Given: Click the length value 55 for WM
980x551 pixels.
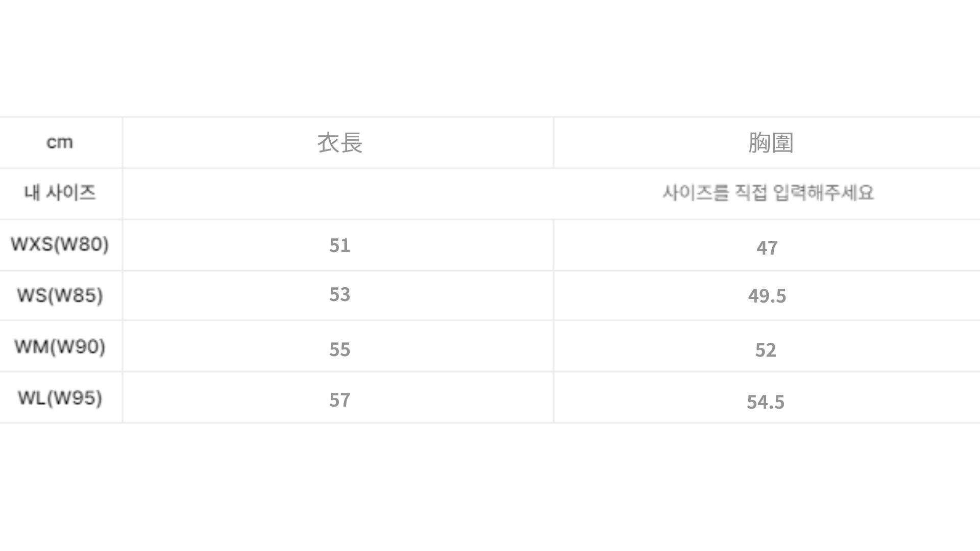Looking at the screenshot, I should pyautogui.click(x=339, y=349).
